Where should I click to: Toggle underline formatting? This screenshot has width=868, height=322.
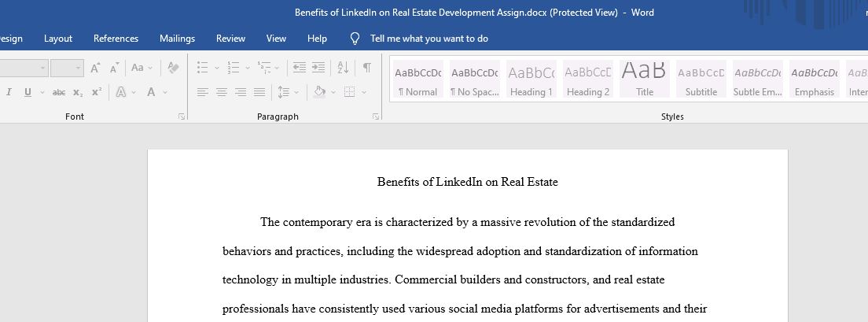pos(28,92)
